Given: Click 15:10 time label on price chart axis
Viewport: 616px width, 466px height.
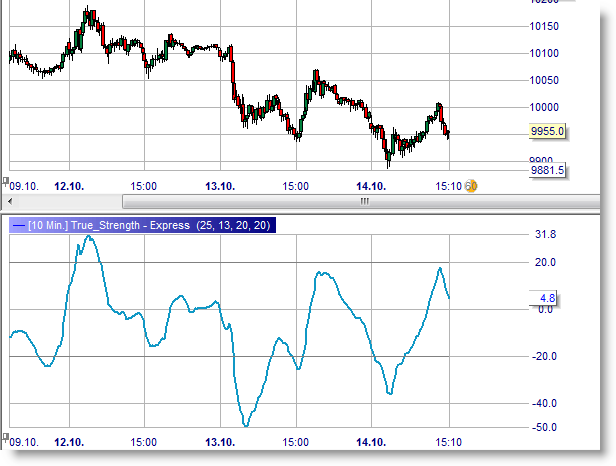Looking at the screenshot, I should point(448,186).
